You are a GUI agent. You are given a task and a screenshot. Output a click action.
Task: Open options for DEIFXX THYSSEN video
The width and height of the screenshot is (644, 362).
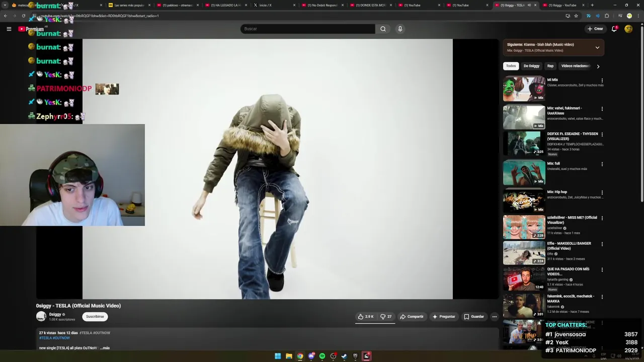[602, 135]
